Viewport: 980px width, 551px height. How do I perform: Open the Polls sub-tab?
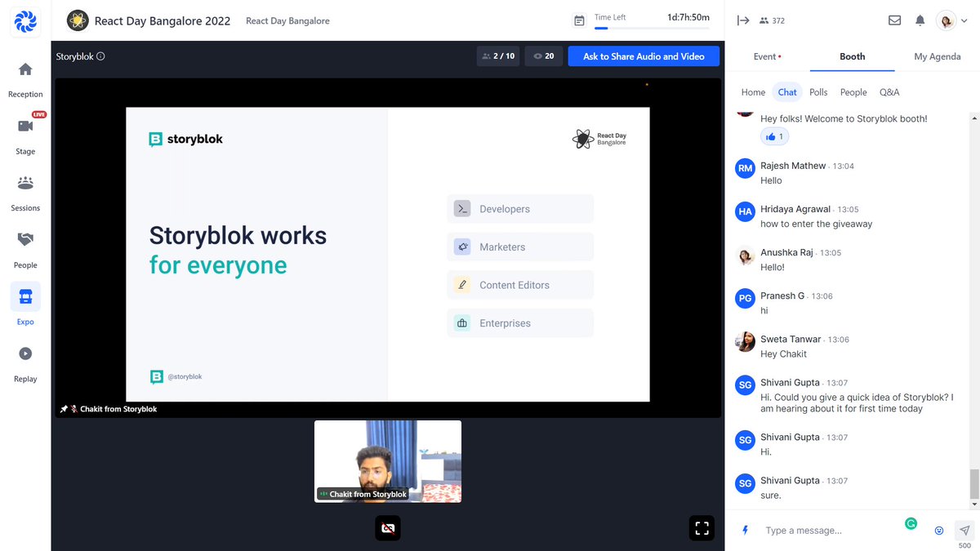(818, 92)
